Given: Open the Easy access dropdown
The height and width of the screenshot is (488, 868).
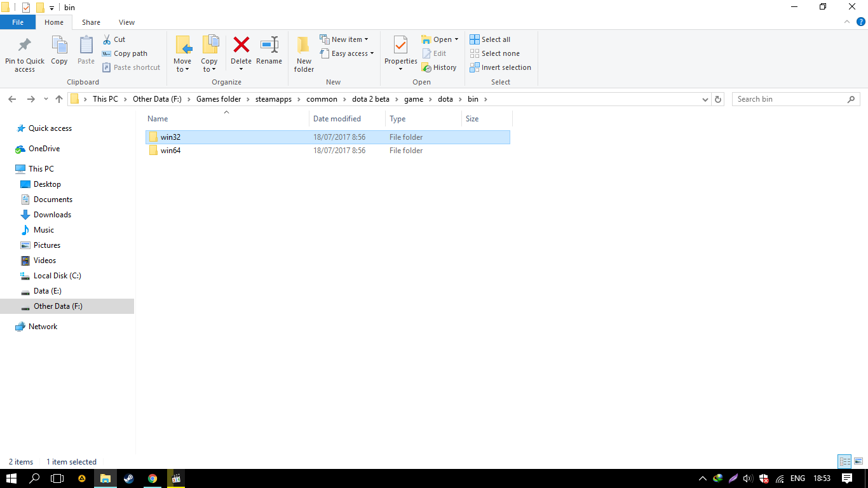Looking at the screenshot, I should click(347, 53).
